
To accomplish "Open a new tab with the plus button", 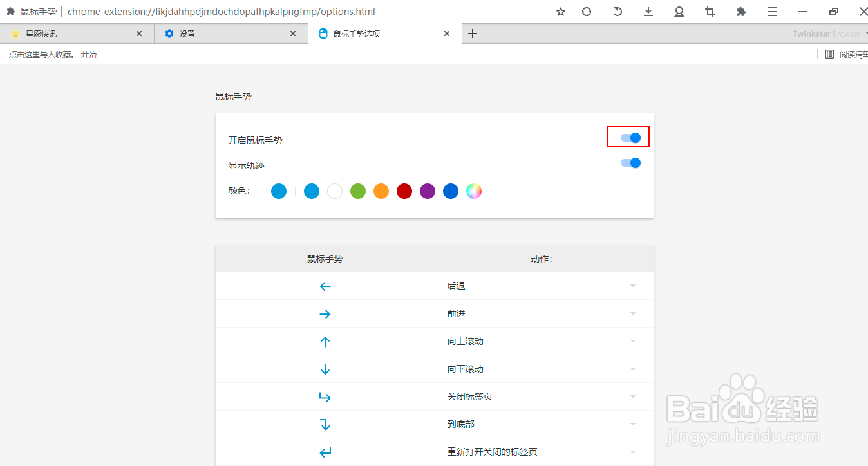I will click(x=473, y=33).
